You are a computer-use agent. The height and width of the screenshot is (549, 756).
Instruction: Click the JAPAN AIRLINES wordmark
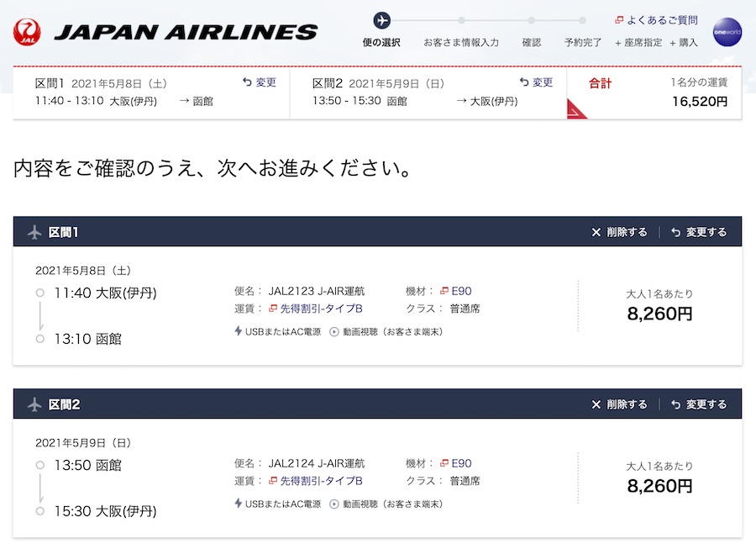(186, 32)
